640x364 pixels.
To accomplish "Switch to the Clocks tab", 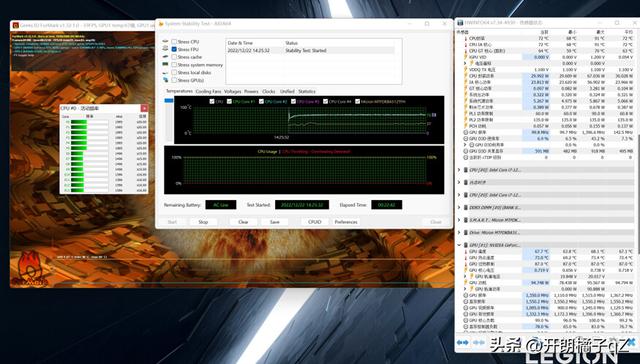I will [x=269, y=91].
